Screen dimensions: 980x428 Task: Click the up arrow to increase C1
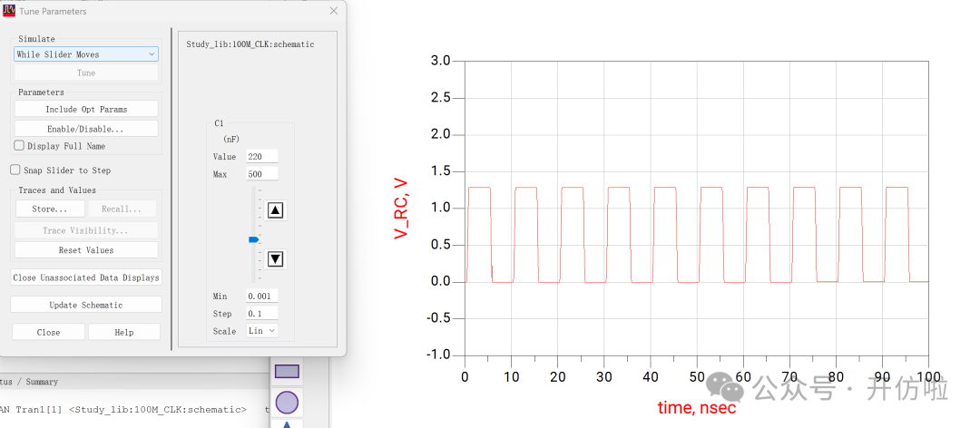pos(277,210)
